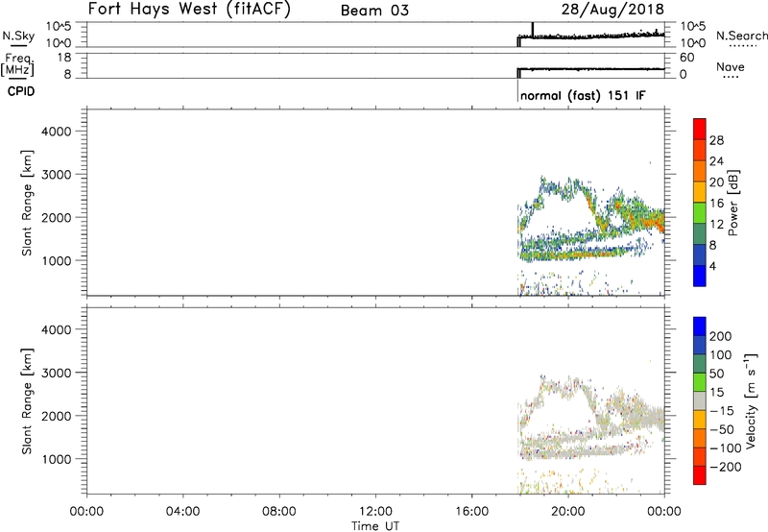This screenshot has width=768, height=532.
Task: Click the 'CPID' label
Action: (x=21, y=91)
